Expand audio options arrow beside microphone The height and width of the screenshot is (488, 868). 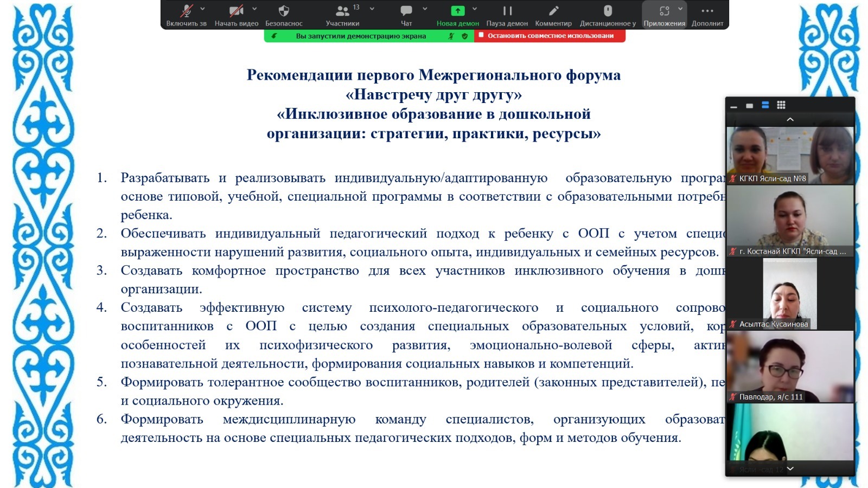click(203, 9)
